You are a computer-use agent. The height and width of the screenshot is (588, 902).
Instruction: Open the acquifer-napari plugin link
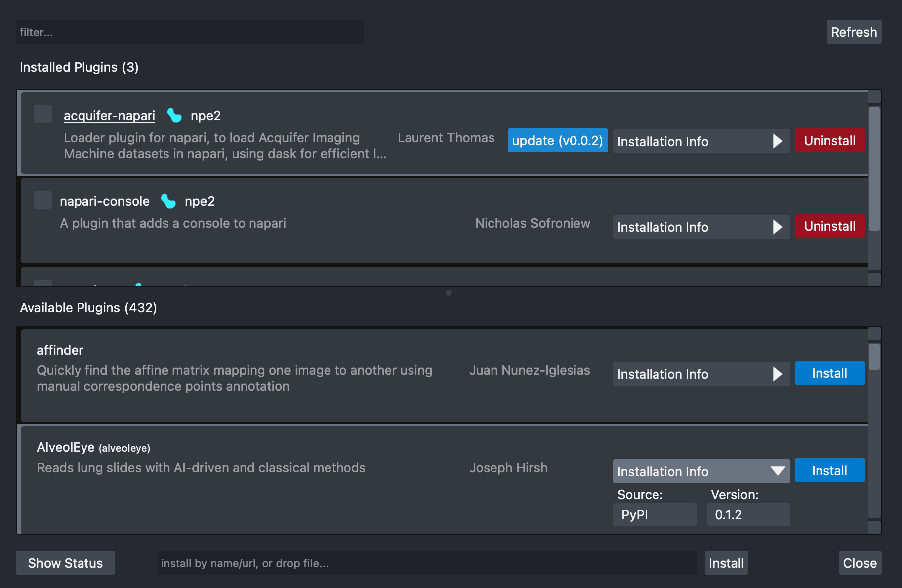click(x=109, y=116)
